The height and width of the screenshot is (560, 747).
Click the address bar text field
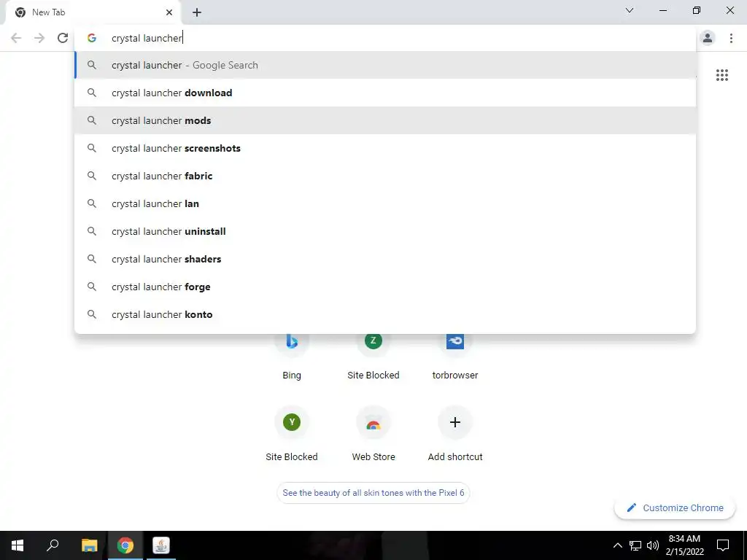pyautogui.click(x=385, y=38)
